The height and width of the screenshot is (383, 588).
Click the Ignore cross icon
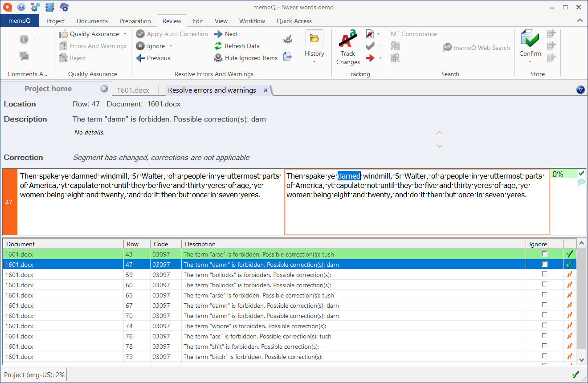[x=140, y=46]
